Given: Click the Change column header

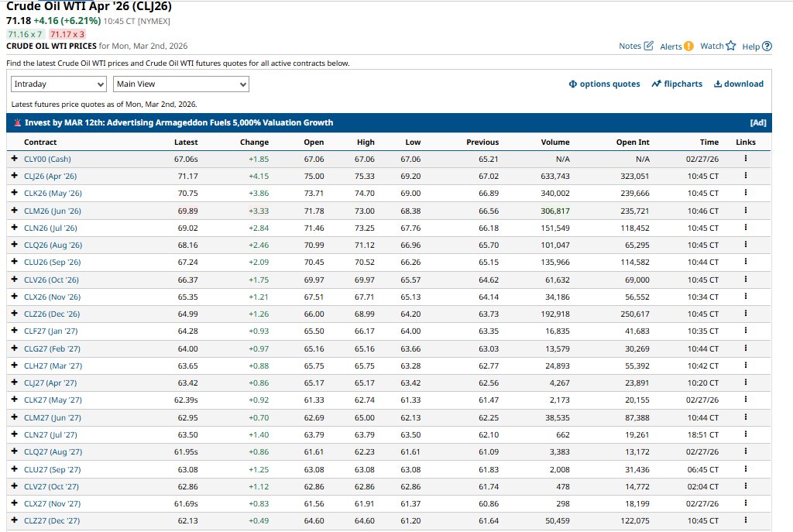Looking at the screenshot, I should [x=254, y=142].
